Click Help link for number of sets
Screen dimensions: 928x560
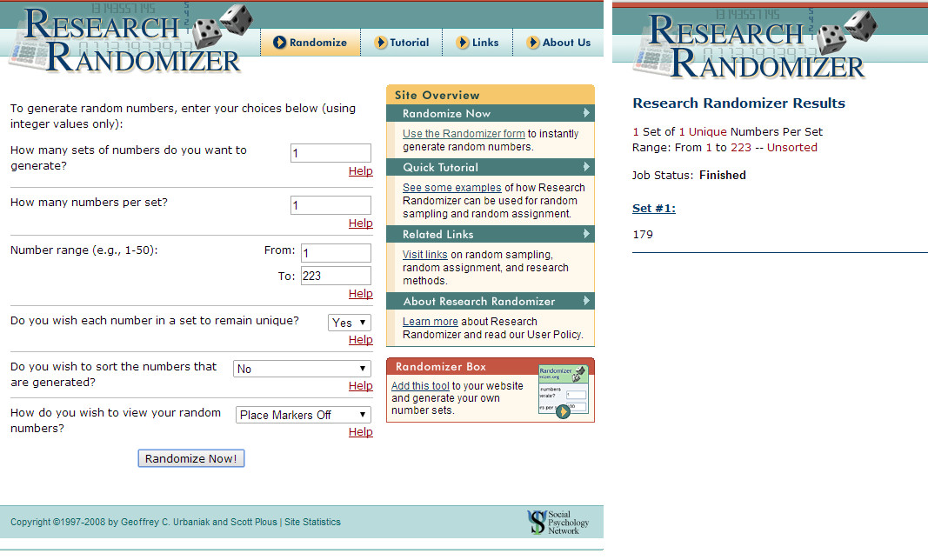[360, 171]
